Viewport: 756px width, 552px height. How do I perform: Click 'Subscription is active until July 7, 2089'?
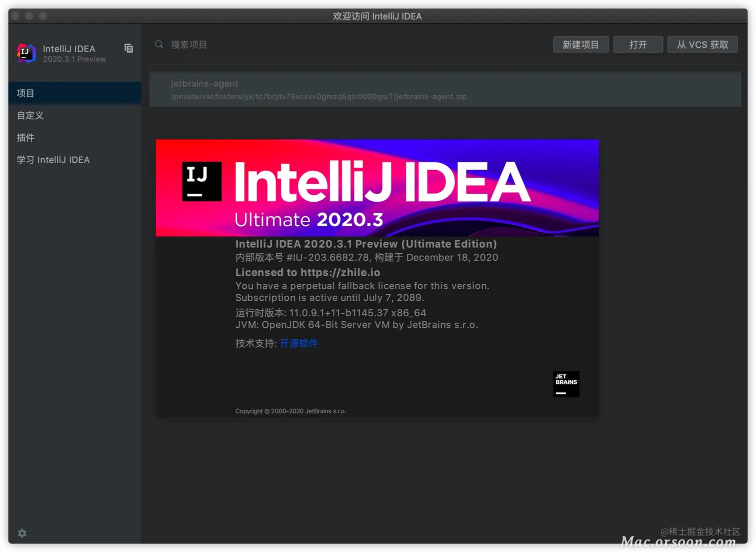[329, 298]
